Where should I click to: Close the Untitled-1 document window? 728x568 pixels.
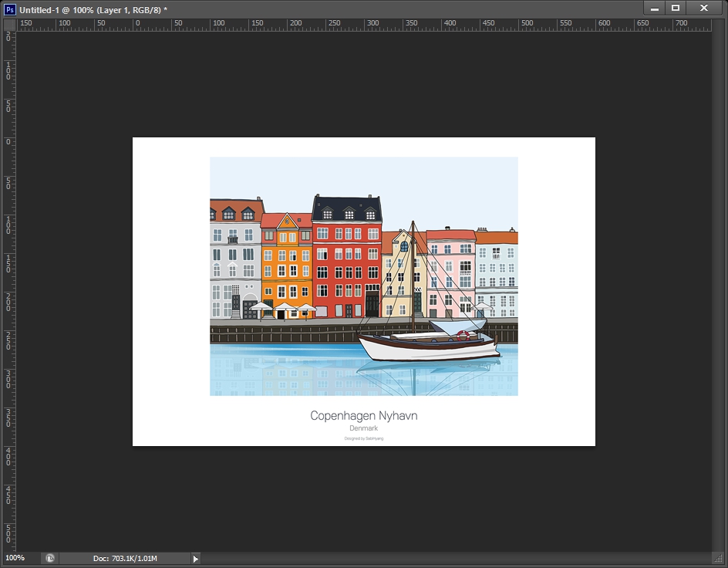pos(704,8)
